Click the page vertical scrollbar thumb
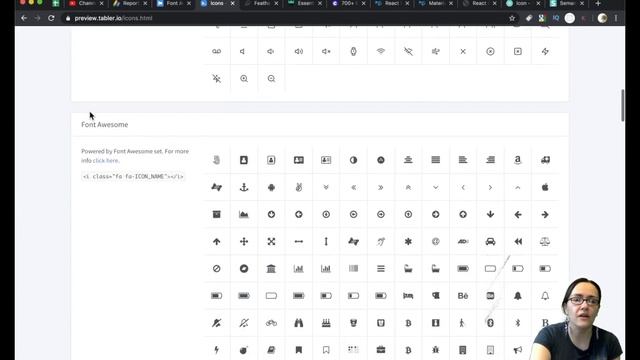This screenshot has height=360, width=640. [622, 105]
